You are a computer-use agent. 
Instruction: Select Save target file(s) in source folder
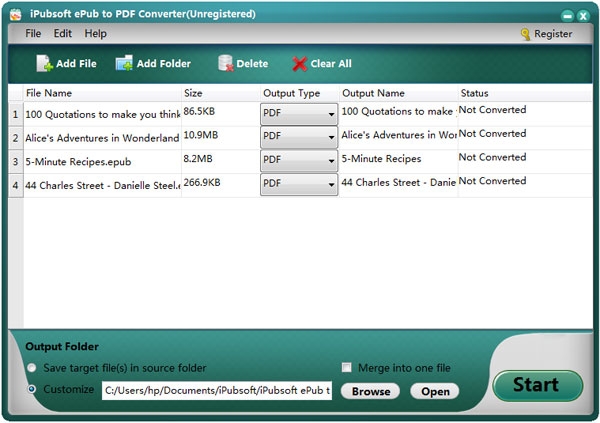(x=32, y=368)
